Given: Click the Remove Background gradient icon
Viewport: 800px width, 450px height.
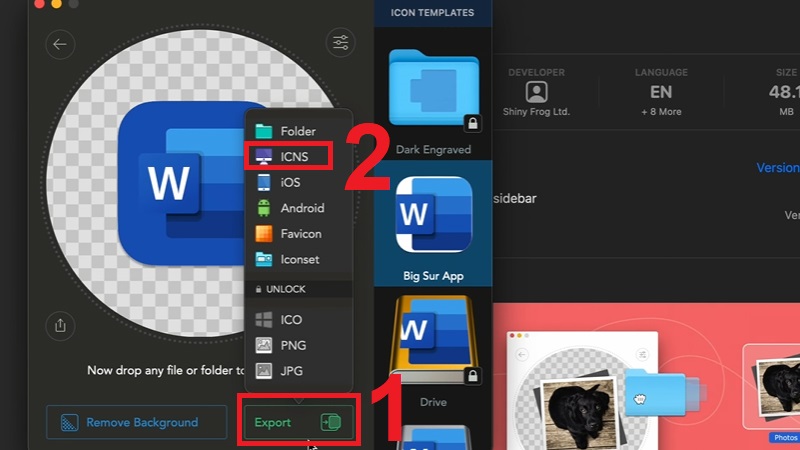Looking at the screenshot, I should coord(69,422).
